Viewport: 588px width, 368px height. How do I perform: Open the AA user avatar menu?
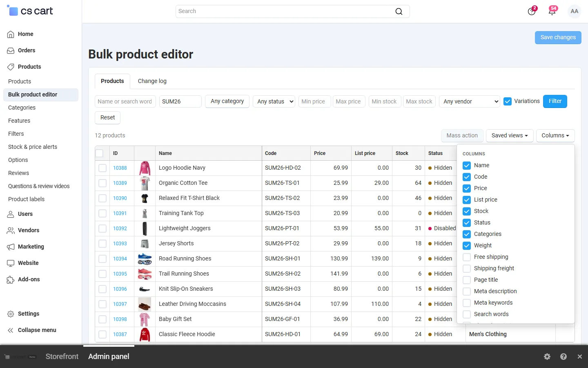pyautogui.click(x=575, y=11)
